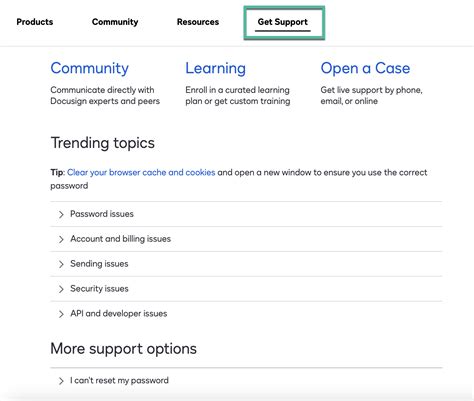
Task: Expand the Security issues chevron arrow
Action: [x=61, y=289]
